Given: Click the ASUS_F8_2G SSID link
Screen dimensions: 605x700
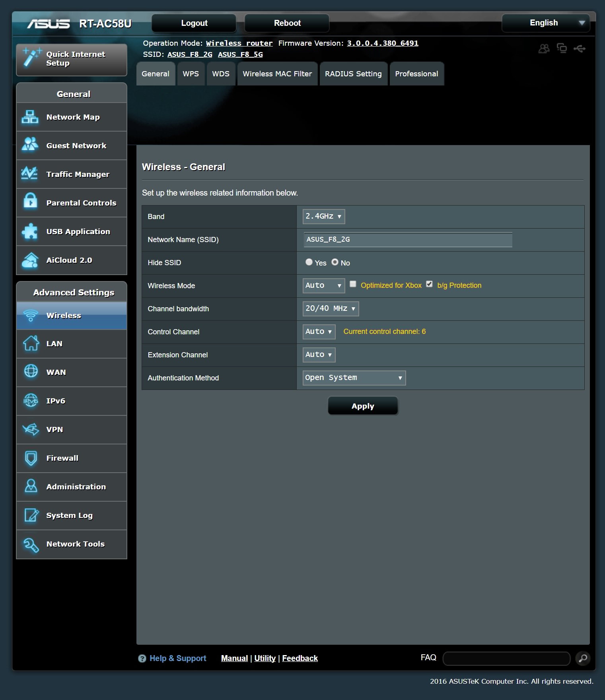Looking at the screenshot, I should pos(190,54).
